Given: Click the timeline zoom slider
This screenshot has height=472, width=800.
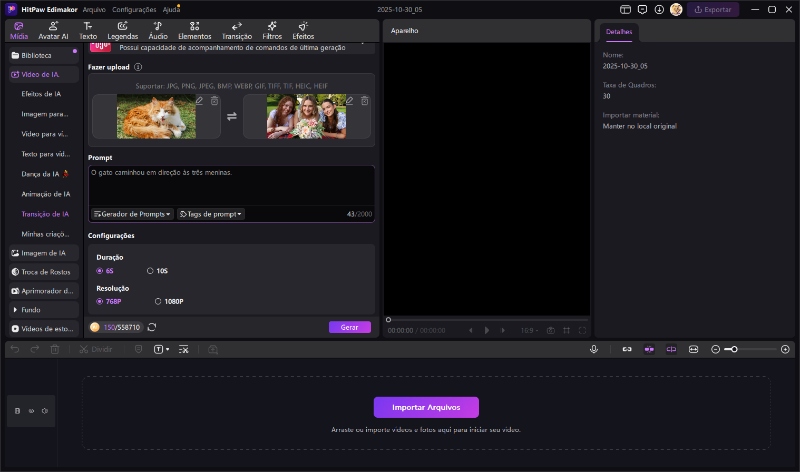Looking at the screenshot, I should coord(751,350).
